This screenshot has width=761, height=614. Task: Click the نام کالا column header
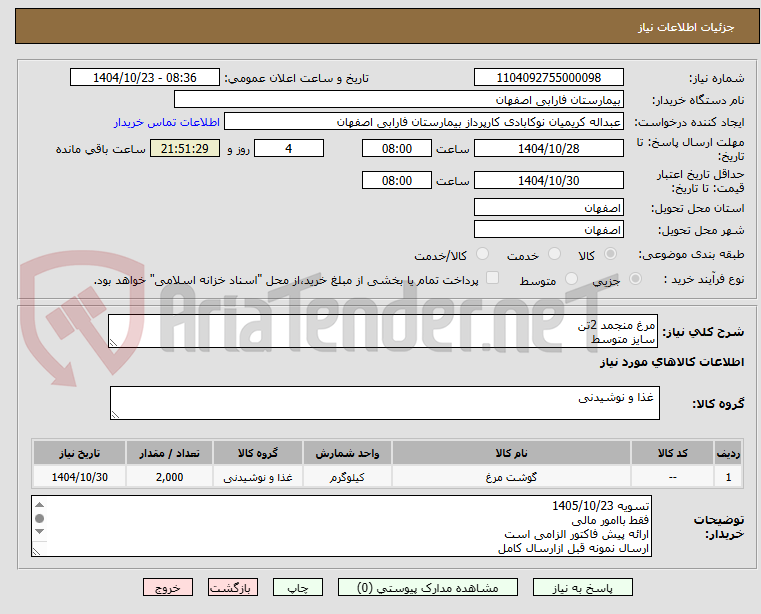tap(511, 453)
